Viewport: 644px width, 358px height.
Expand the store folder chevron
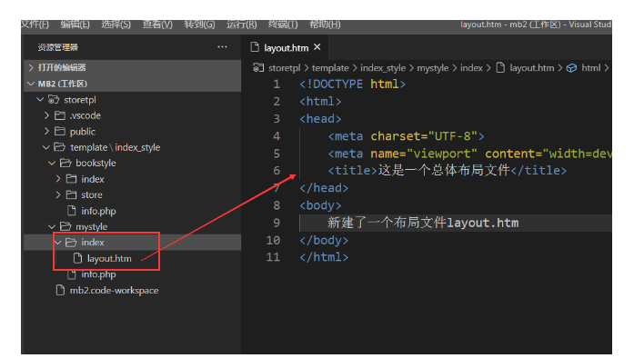tap(58, 194)
